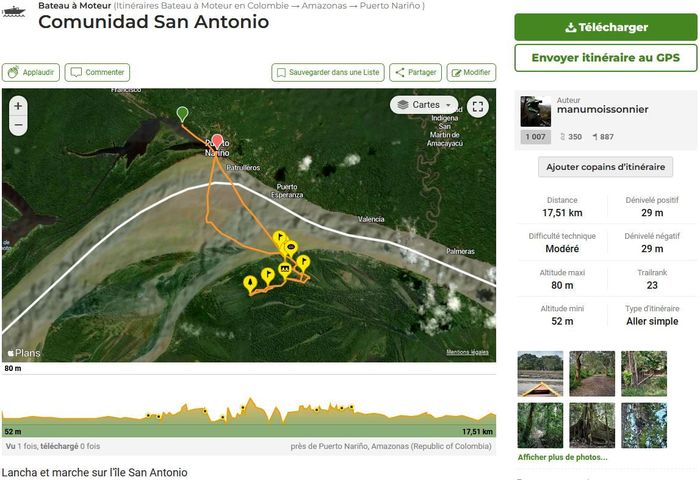This screenshot has height=480, width=700.
Task: Download the route with Télécharger
Action: tap(605, 27)
